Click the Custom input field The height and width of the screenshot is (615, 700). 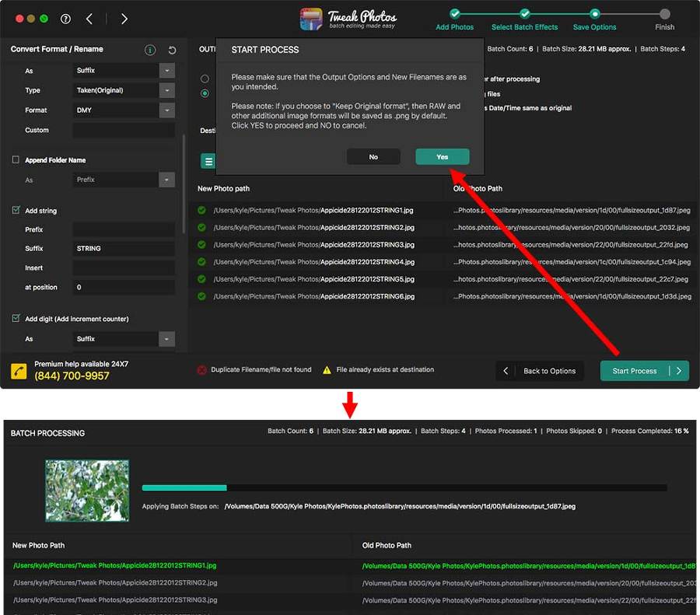point(124,131)
